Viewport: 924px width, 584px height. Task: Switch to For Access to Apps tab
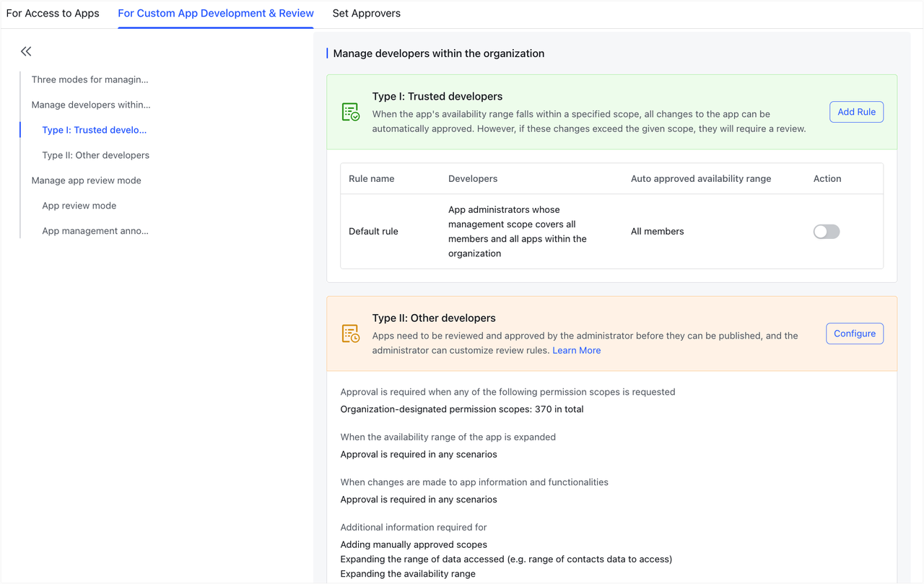click(53, 13)
